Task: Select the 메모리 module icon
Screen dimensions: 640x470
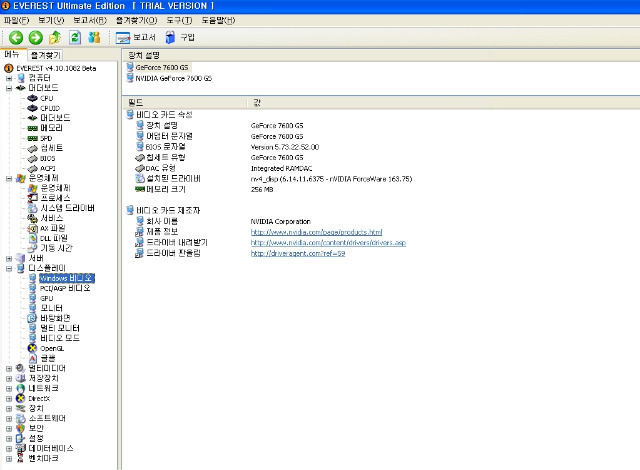Action: [32, 128]
